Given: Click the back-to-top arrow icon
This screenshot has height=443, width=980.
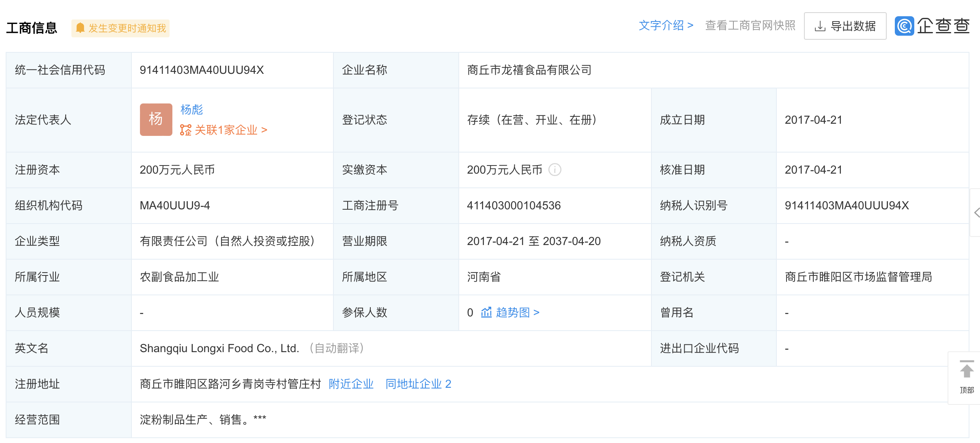Looking at the screenshot, I should click(x=967, y=370).
